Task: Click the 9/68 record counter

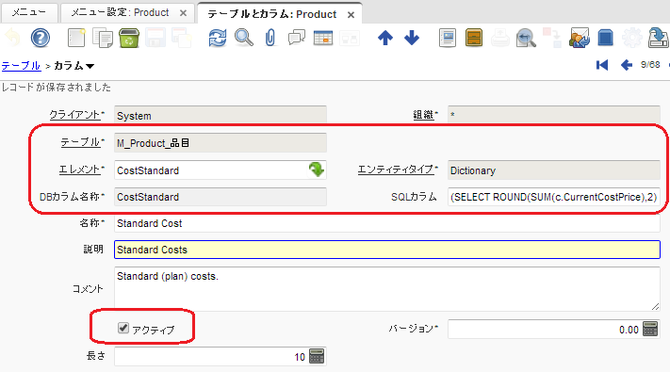Action: (x=650, y=65)
